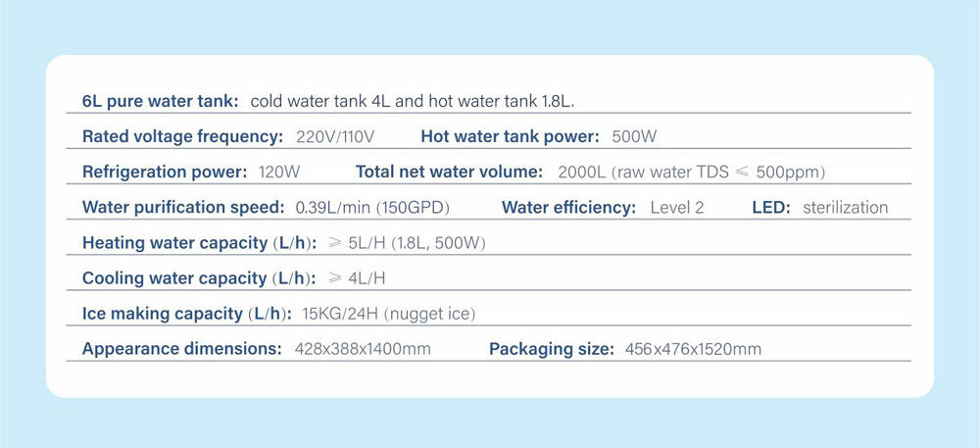The image size is (980, 448).
Task: Select the '15KG/24H (nugget ice)' value
Action: coord(389,314)
